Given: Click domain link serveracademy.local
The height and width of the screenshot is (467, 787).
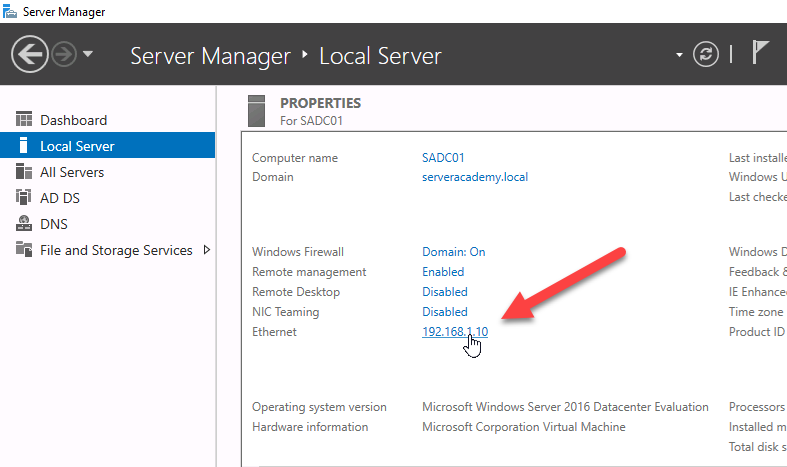Looking at the screenshot, I should tap(475, 177).
